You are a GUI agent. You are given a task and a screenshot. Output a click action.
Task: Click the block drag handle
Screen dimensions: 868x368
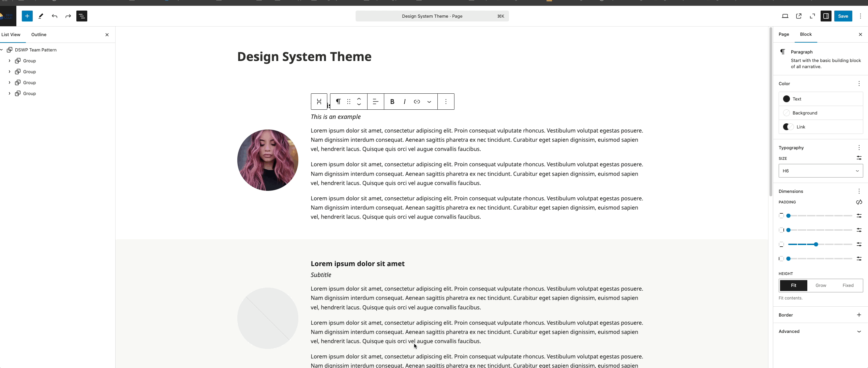click(x=349, y=102)
